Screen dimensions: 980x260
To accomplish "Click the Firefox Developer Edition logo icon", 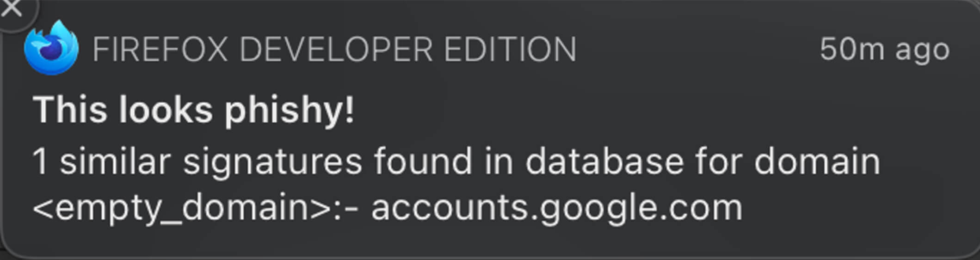I will [x=51, y=48].
